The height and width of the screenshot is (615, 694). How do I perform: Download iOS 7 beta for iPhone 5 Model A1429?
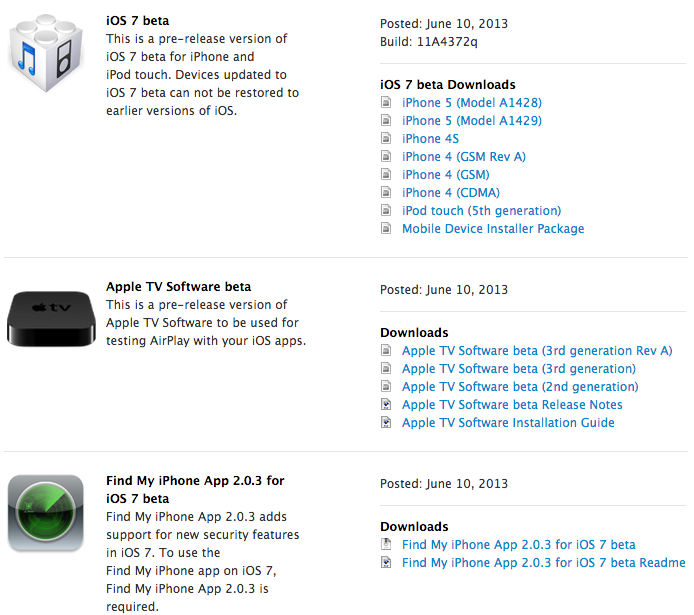point(472,121)
